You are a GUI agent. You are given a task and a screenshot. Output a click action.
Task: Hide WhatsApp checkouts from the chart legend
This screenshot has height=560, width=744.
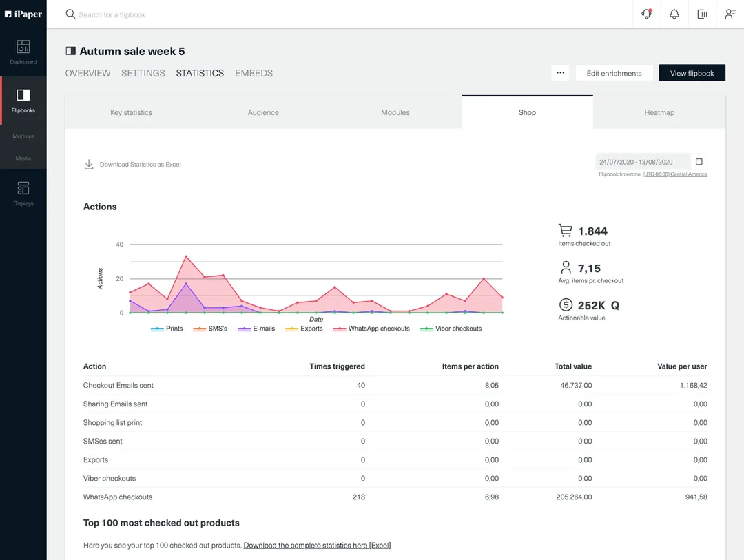[371, 329]
